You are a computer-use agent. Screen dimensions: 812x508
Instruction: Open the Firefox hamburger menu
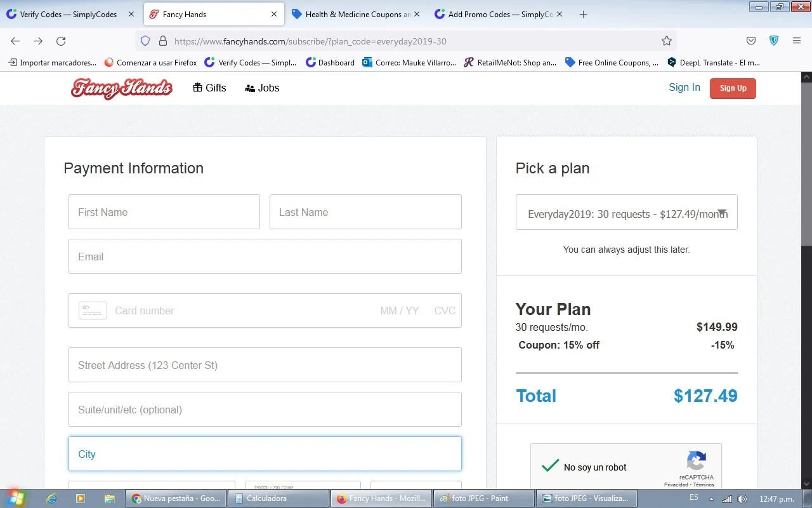797,41
